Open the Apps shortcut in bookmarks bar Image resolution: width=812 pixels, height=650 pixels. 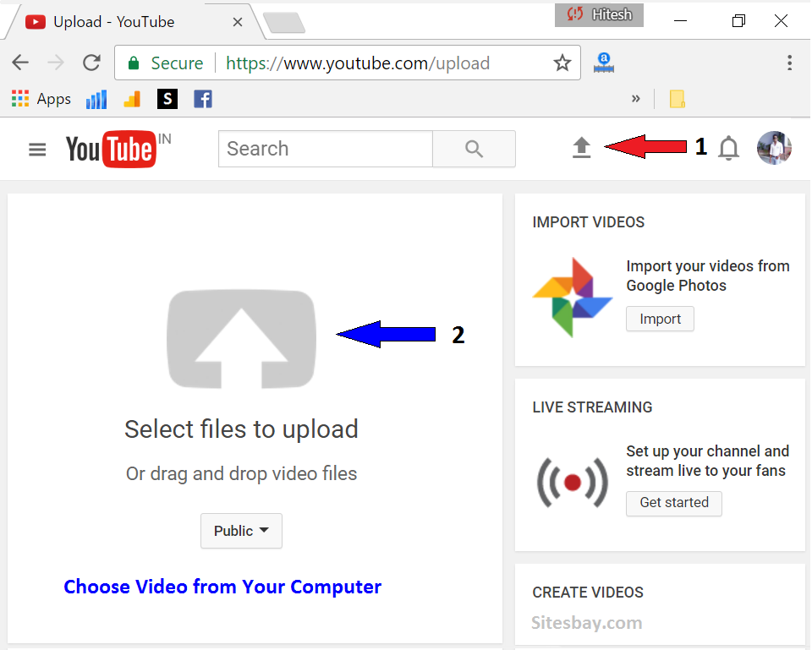click(x=41, y=98)
